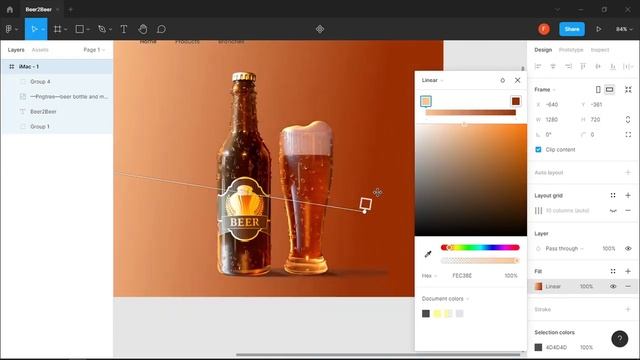
Task: Open the Hex color format dropdown
Action: [x=429, y=276]
